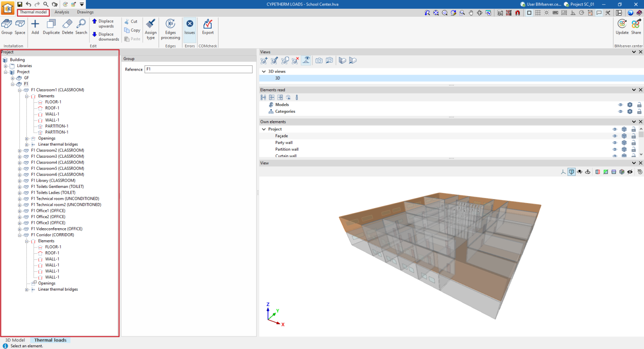The height and width of the screenshot is (349, 644).
Task: Open the Drawings tab
Action: 85,12
